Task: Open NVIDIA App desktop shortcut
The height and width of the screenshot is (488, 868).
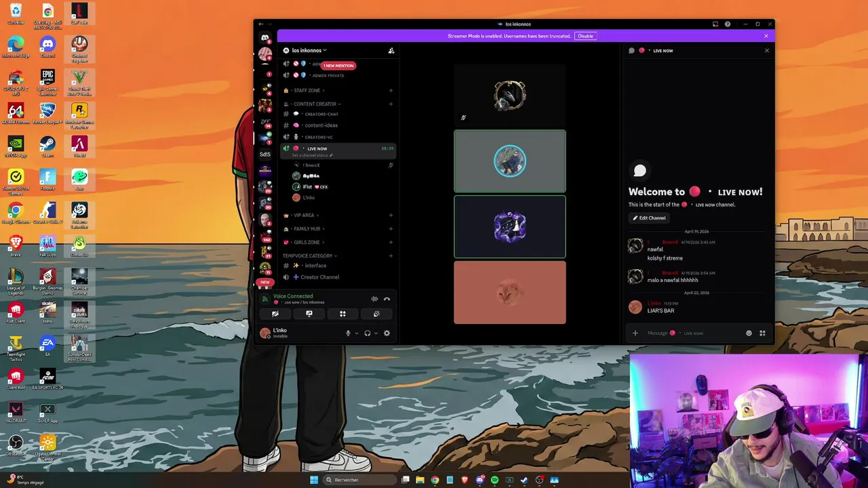Action: pyautogui.click(x=16, y=147)
